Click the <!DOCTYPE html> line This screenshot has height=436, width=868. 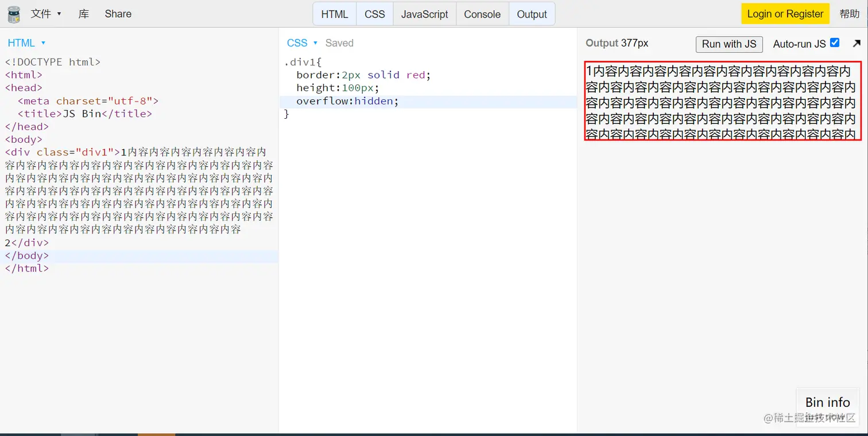[53, 62]
